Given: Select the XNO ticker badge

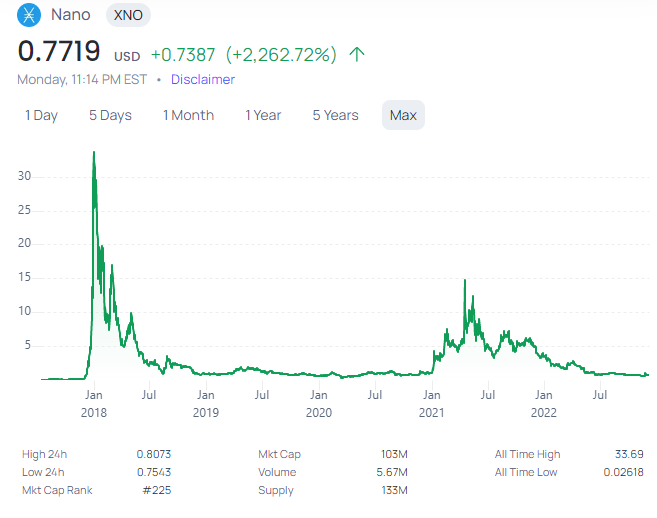Looking at the screenshot, I should tap(128, 15).
